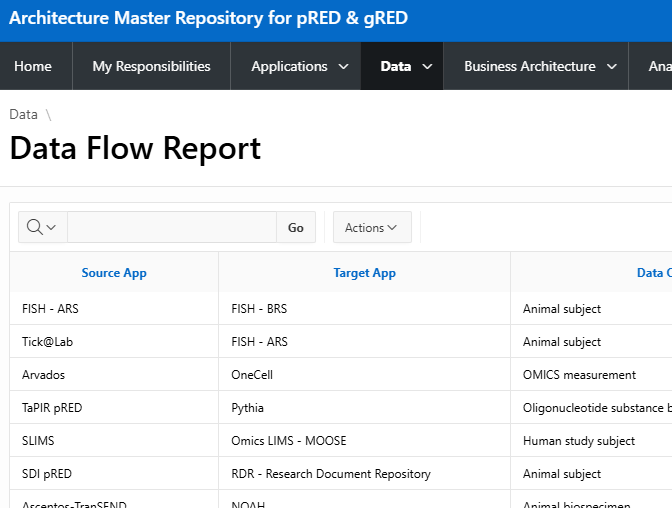Sort by Target App column header

click(x=365, y=273)
